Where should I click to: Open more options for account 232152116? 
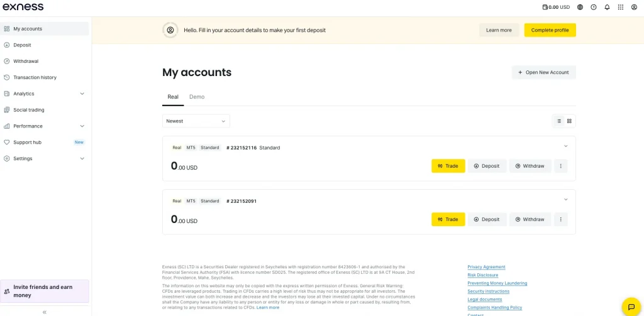tap(560, 166)
